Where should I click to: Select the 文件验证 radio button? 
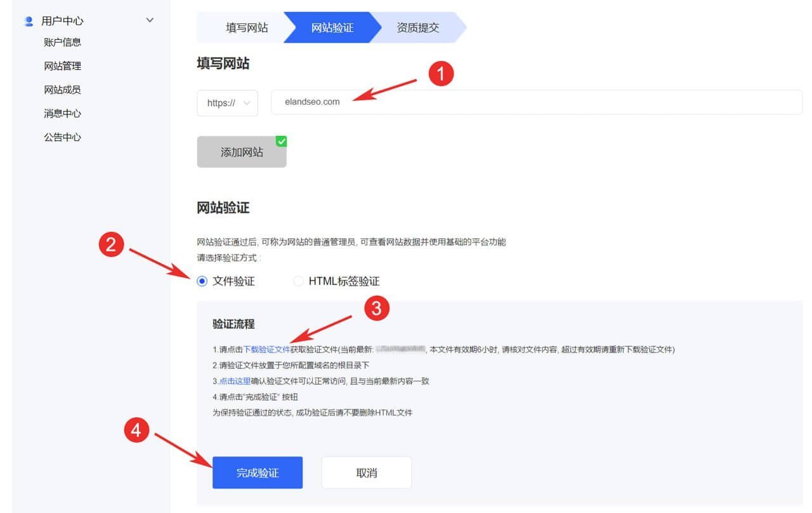(x=202, y=281)
